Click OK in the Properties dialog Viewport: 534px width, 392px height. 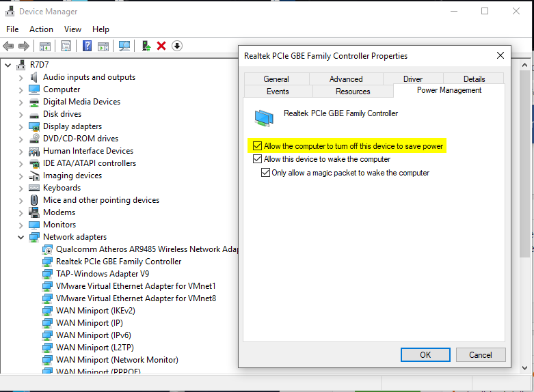coord(425,355)
